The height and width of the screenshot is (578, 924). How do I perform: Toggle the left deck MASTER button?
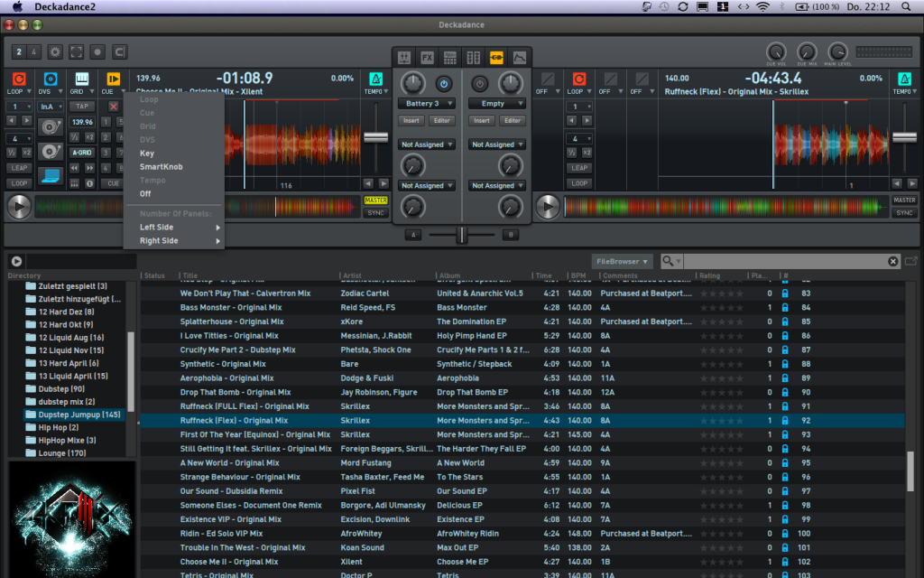[376, 200]
